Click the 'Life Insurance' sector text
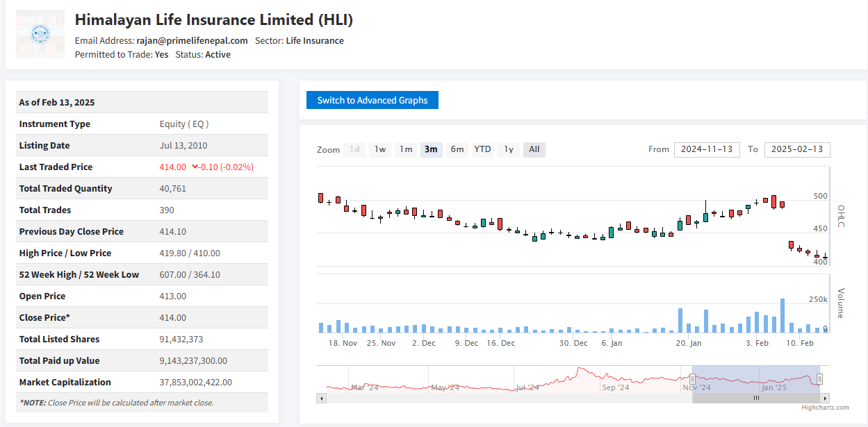The height and width of the screenshot is (427, 868). 315,40
